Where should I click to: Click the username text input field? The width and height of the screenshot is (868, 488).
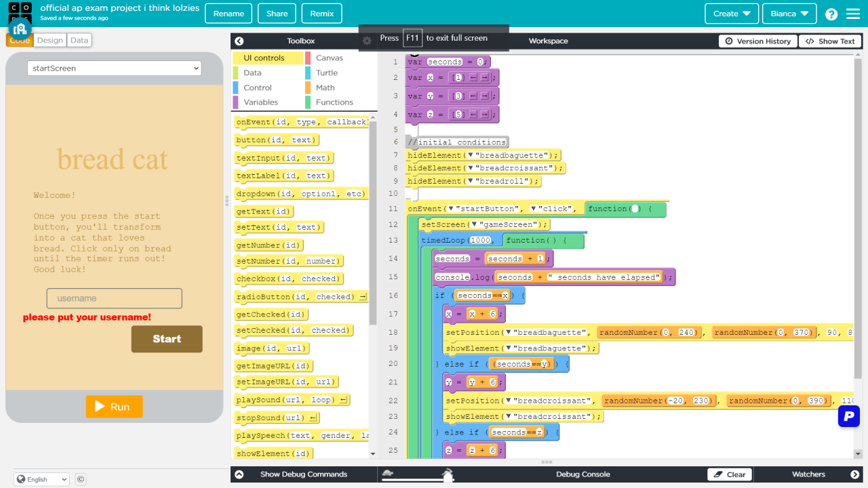[114, 298]
